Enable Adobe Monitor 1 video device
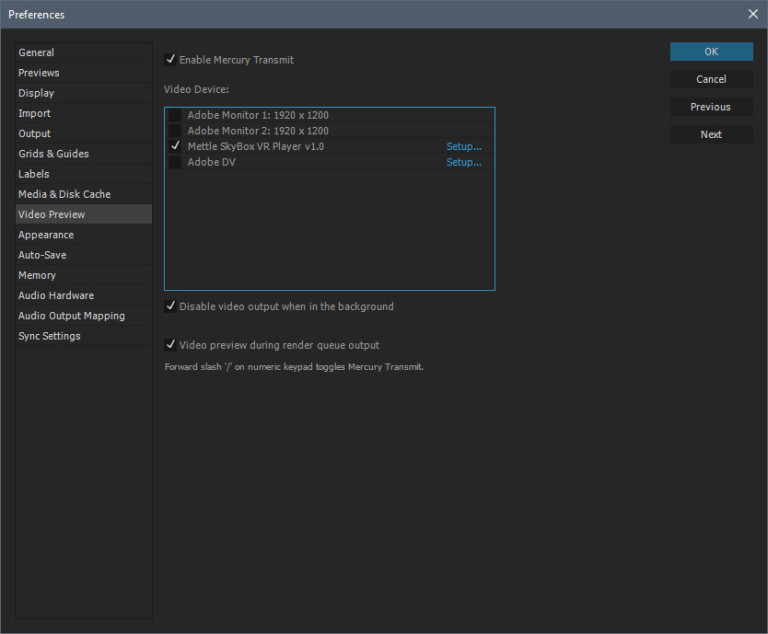The image size is (768, 634). tap(175, 116)
